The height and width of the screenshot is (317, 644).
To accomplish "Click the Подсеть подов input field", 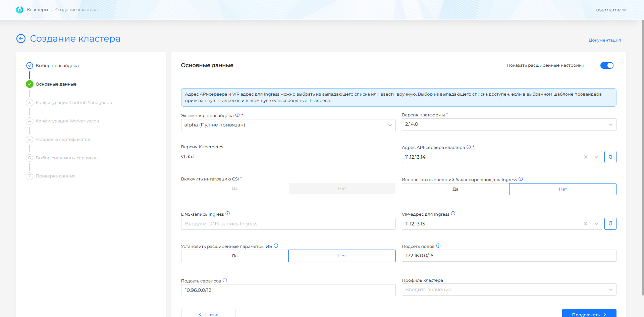I will (x=509, y=256).
